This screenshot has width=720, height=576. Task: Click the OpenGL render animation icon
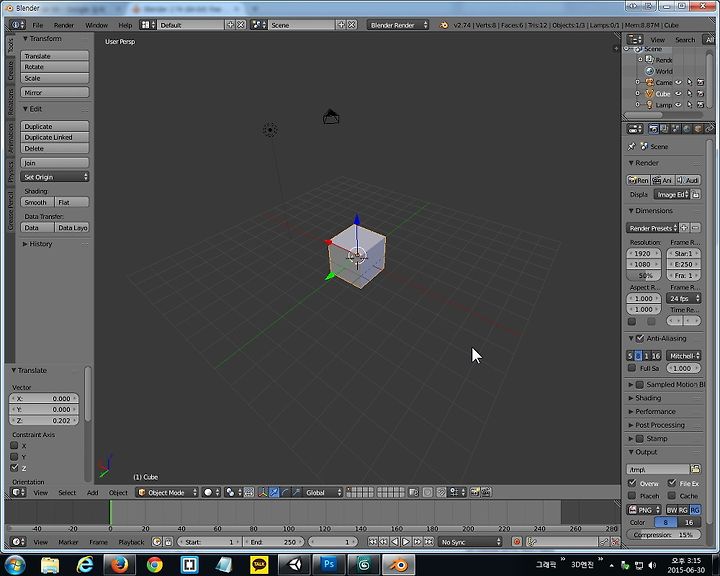[x=486, y=492]
